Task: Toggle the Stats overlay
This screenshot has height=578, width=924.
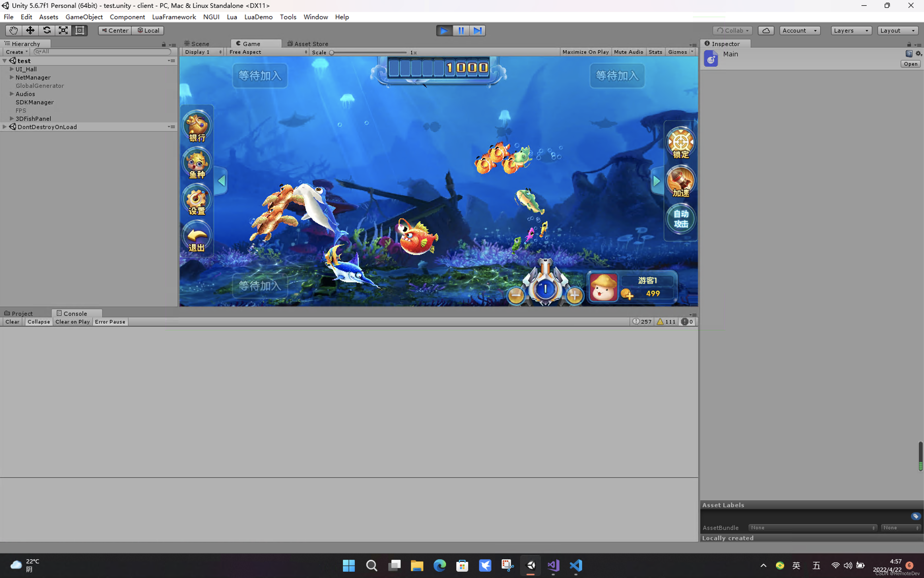Action: pos(655,52)
